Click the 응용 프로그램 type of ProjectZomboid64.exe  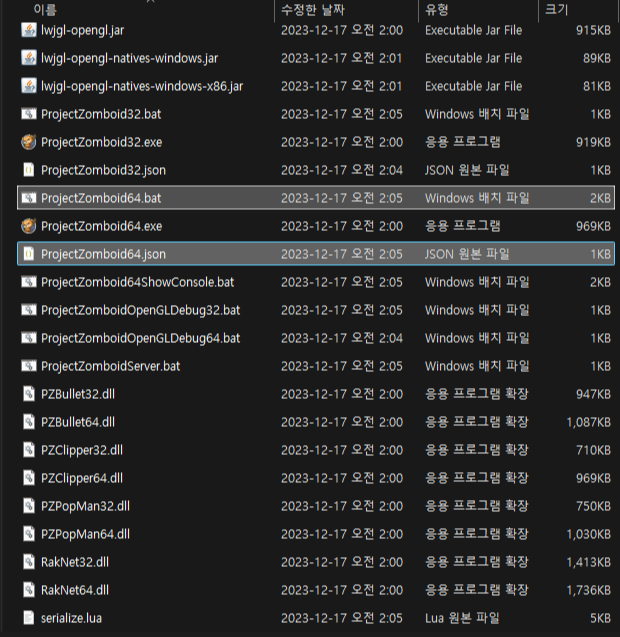tap(463, 226)
